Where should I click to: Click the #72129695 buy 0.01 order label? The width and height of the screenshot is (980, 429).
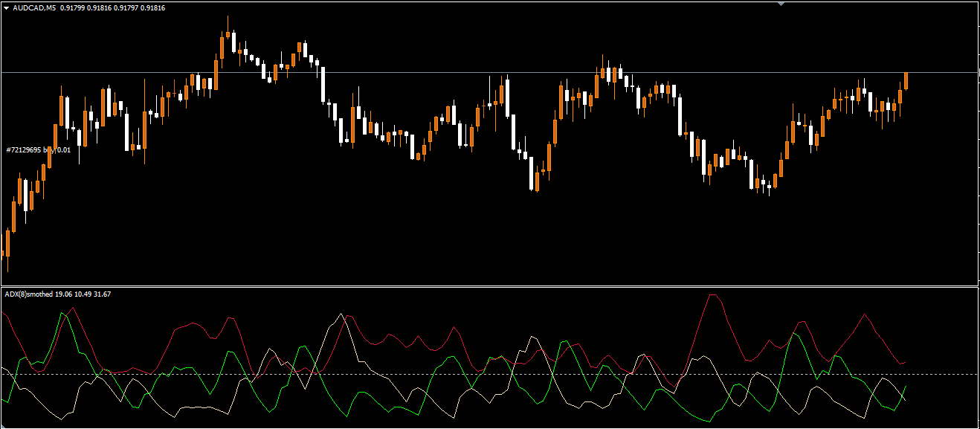38,150
